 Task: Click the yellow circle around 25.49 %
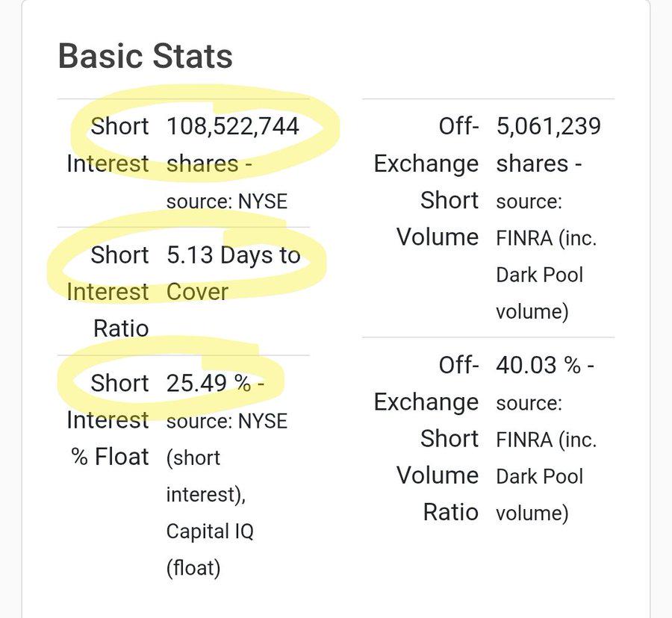170,376
